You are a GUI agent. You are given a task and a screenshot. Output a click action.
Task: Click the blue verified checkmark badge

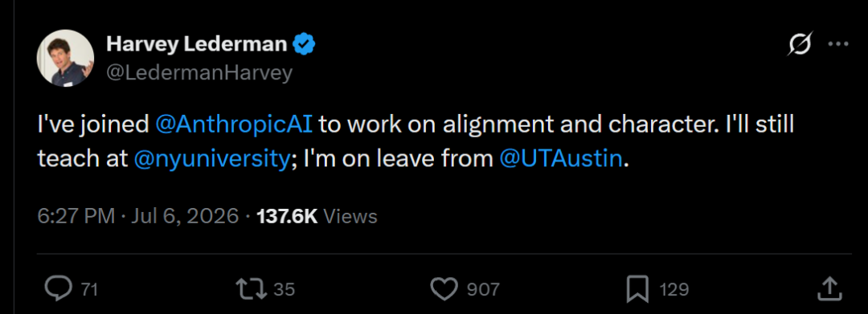304,44
